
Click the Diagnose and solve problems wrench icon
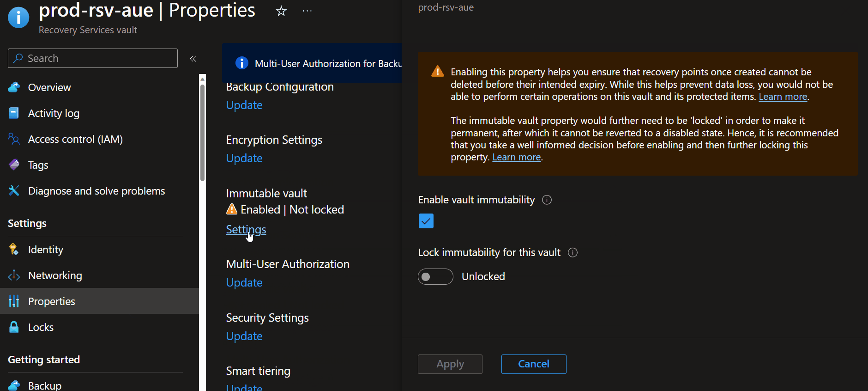(14, 191)
